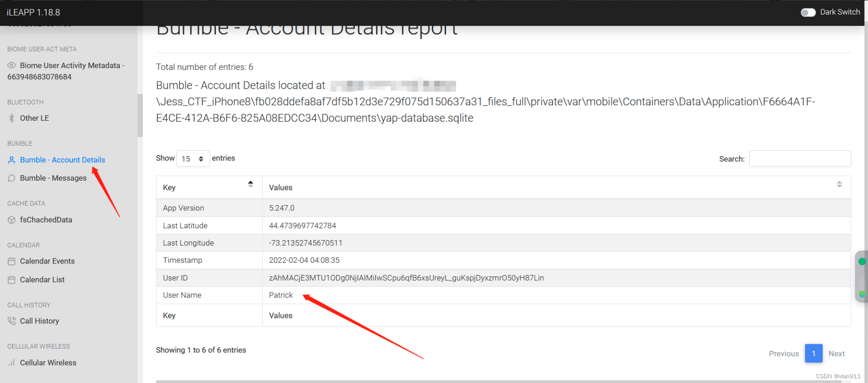Open Biome User Activity Metadata report
868x383 pixels.
66,71
